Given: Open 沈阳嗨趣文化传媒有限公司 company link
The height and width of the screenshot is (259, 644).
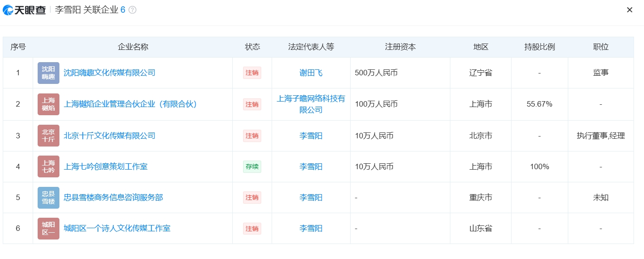Looking at the screenshot, I should pos(109,73).
